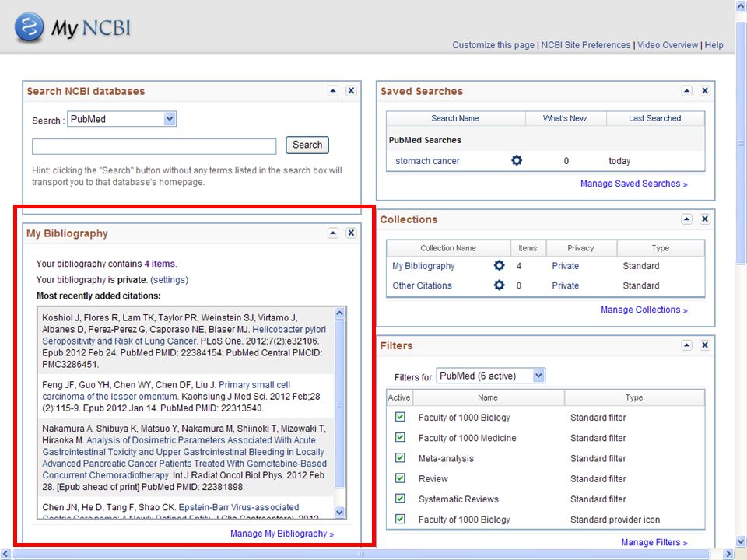Click Manage Saved Searches link
This screenshot has width=747, height=560.
pyautogui.click(x=633, y=184)
